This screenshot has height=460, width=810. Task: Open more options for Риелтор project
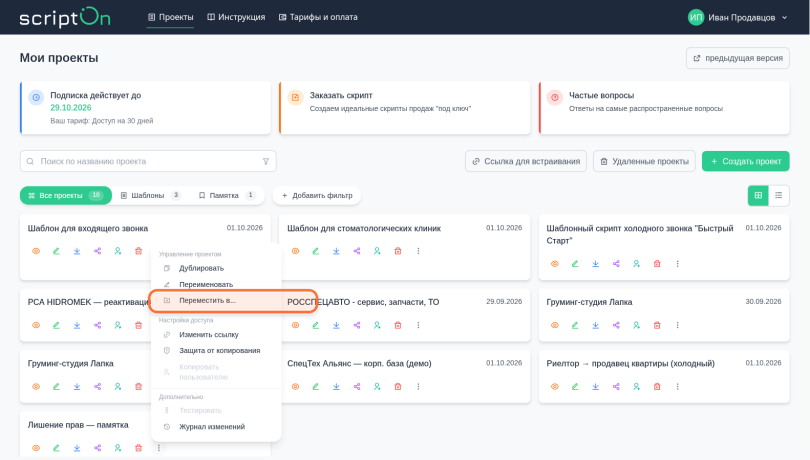pyautogui.click(x=678, y=387)
